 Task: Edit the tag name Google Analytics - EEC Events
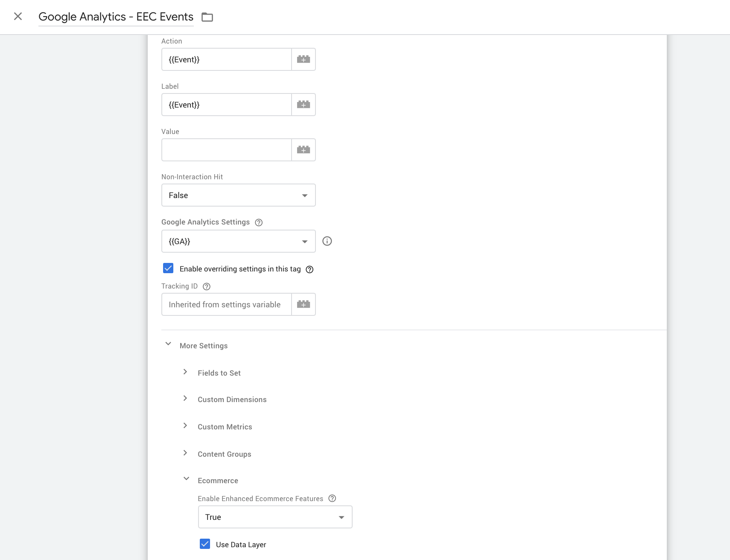point(116,17)
